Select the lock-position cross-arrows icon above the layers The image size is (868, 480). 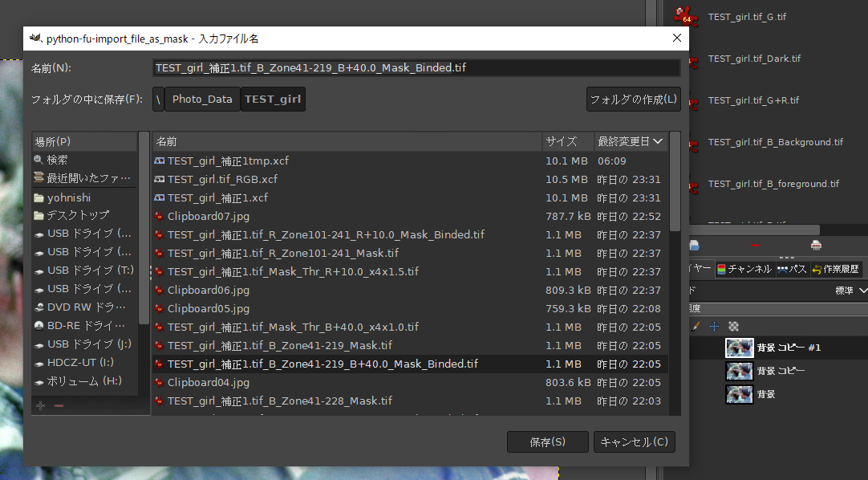[x=714, y=326]
